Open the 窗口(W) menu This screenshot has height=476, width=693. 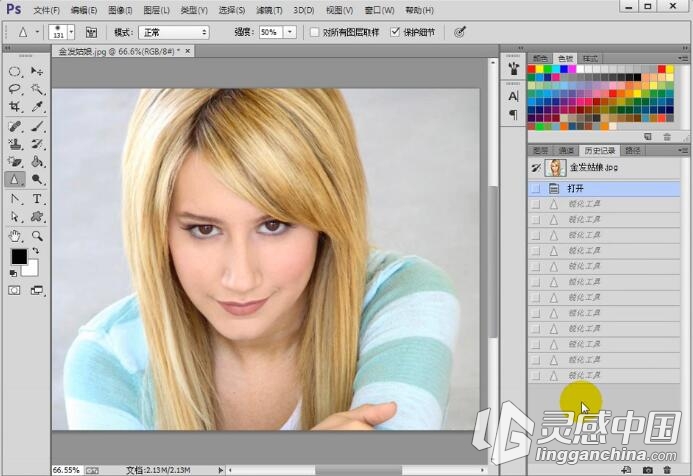379,10
